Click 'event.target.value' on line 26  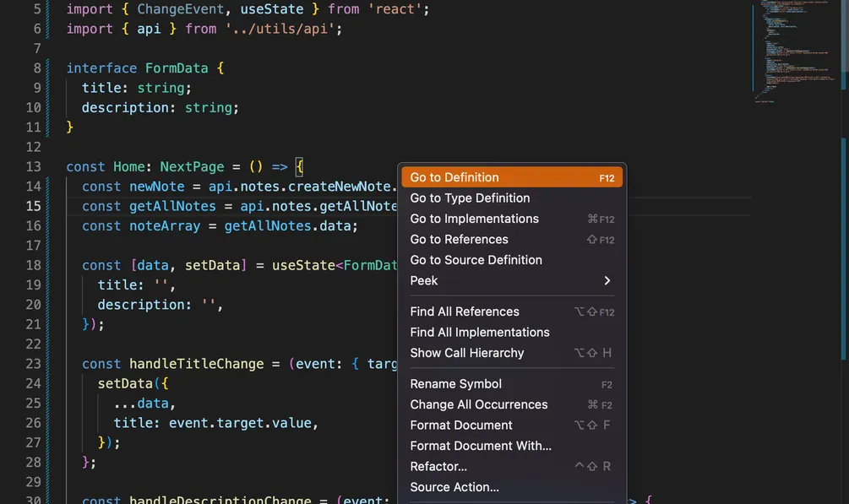click(x=241, y=423)
